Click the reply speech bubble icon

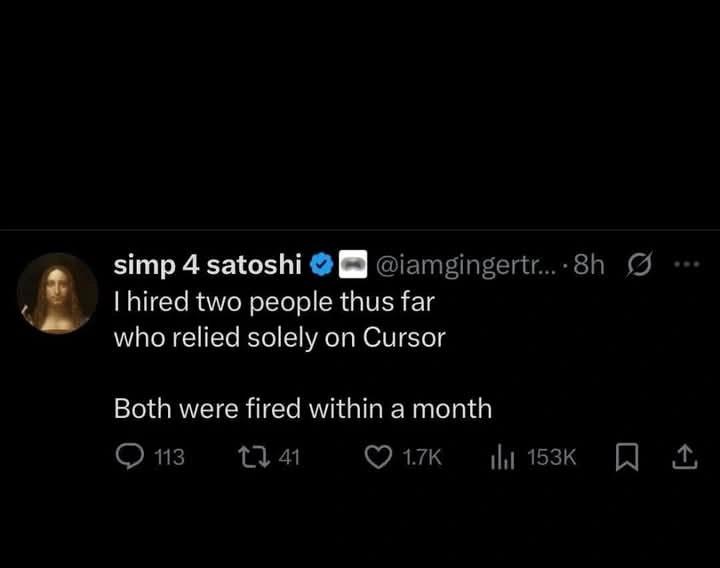click(131, 457)
